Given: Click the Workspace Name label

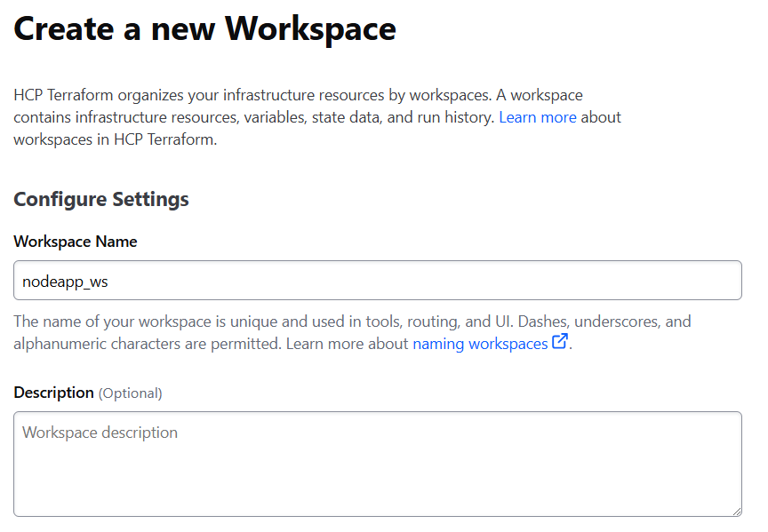Looking at the screenshot, I should coord(76,242).
